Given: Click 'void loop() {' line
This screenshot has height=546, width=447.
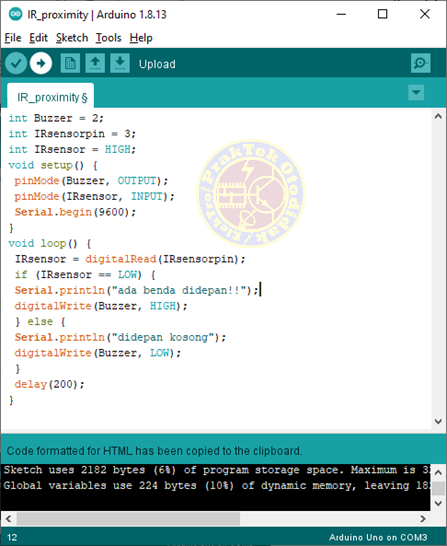Looking at the screenshot, I should (50, 243).
